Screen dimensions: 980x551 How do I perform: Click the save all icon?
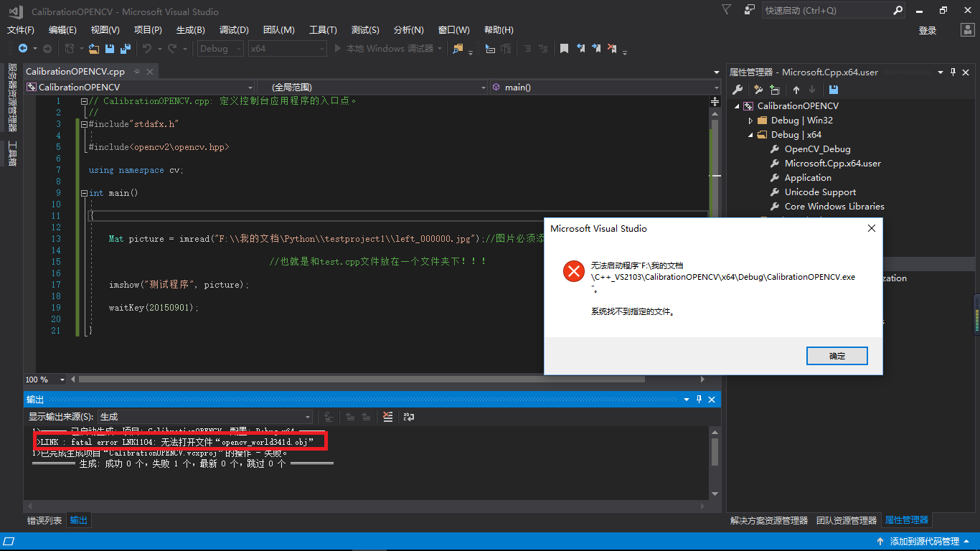click(x=126, y=48)
